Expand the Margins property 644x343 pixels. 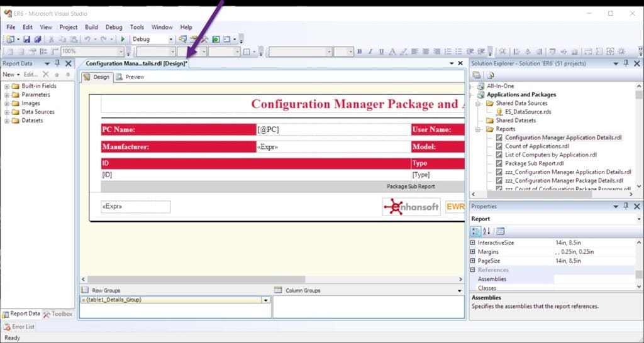click(x=472, y=252)
